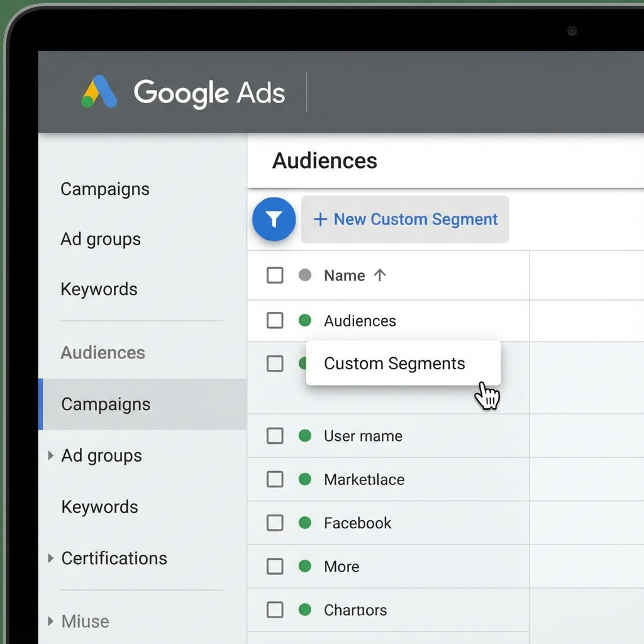Screen dimensions: 644x644
Task: Click the ascending sort arrow next to Name
Action: tap(382, 275)
